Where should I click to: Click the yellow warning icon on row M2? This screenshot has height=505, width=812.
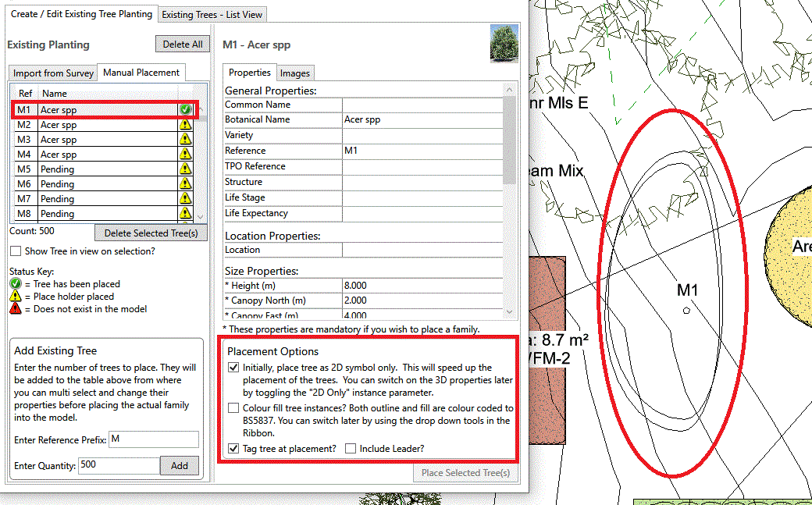pyautogui.click(x=185, y=125)
